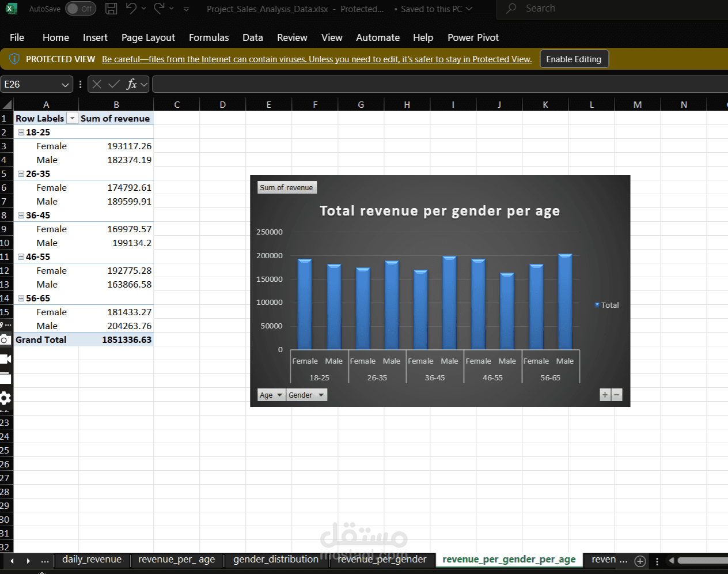Viewport: 728px width, 574px height.
Task: Open the Page Layout tab
Action: [x=148, y=37]
